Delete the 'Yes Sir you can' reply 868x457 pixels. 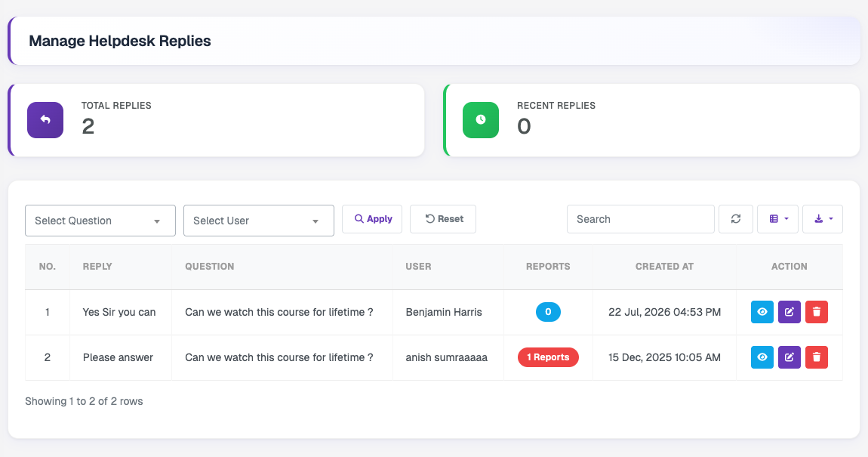coord(817,312)
